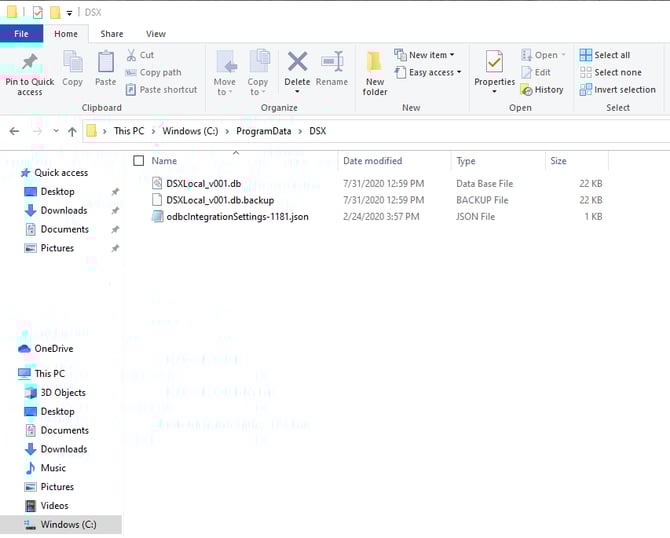Open Music folder in sidebar
Screen dimensions: 670x538
pos(53,468)
